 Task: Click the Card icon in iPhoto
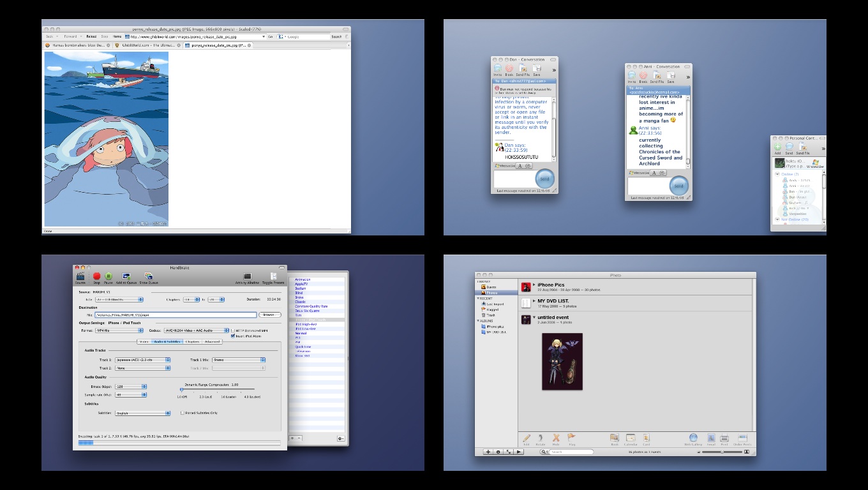click(646, 439)
